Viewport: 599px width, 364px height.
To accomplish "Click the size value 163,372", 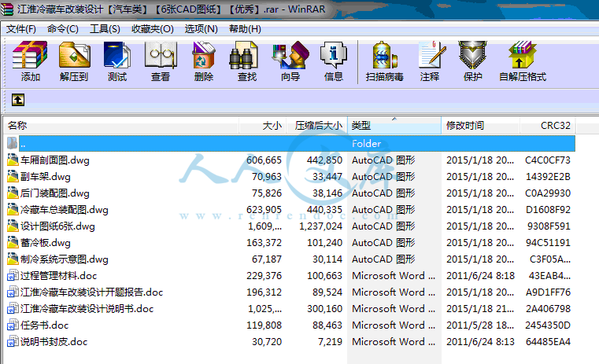I will 264,243.
